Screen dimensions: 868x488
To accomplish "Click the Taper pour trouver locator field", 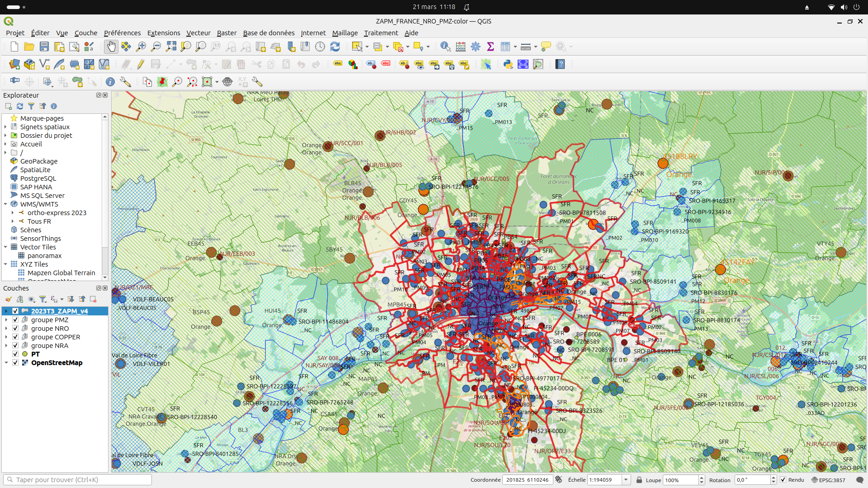I will click(77, 480).
